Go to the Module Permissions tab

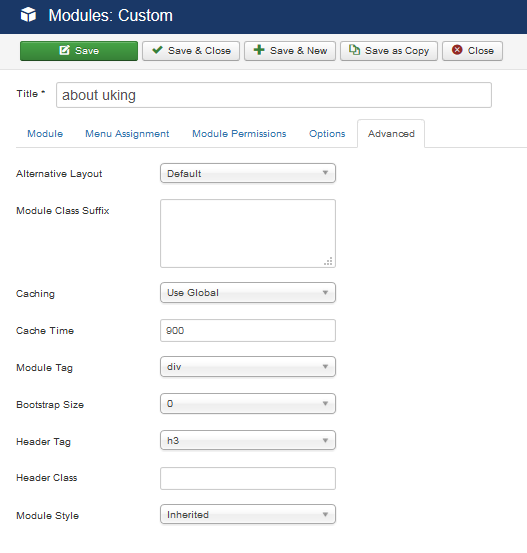click(239, 134)
